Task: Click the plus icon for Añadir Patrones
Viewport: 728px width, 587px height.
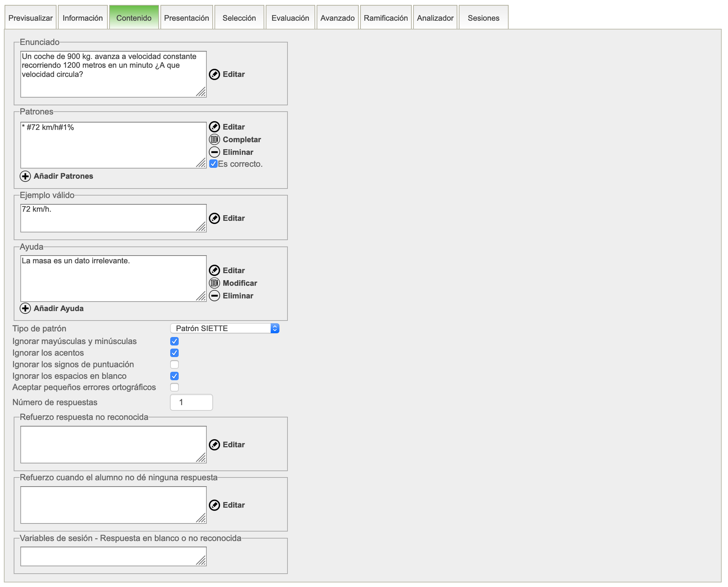Action: pos(25,176)
